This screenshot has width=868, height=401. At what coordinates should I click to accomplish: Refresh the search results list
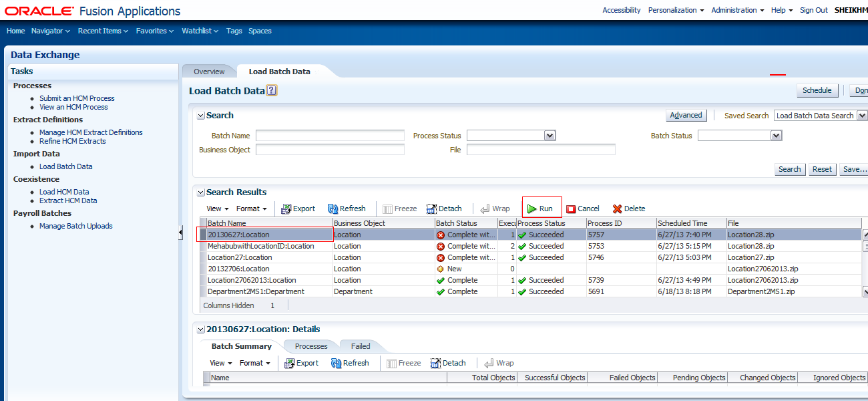coord(347,208)
